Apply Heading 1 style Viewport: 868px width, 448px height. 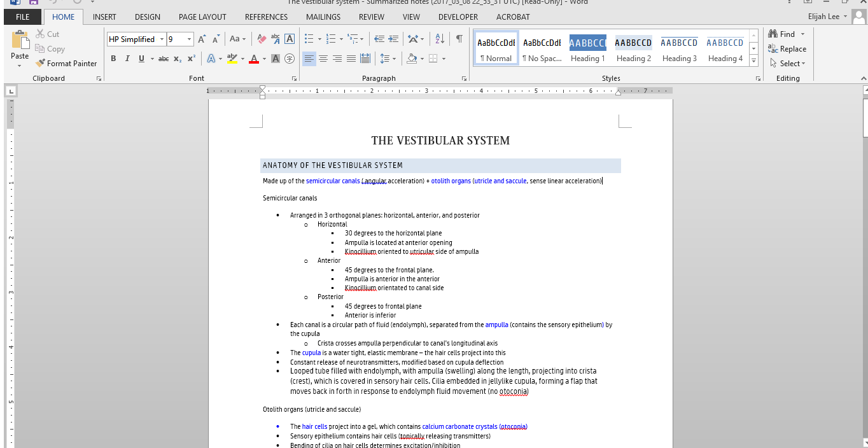pos(588,49)
